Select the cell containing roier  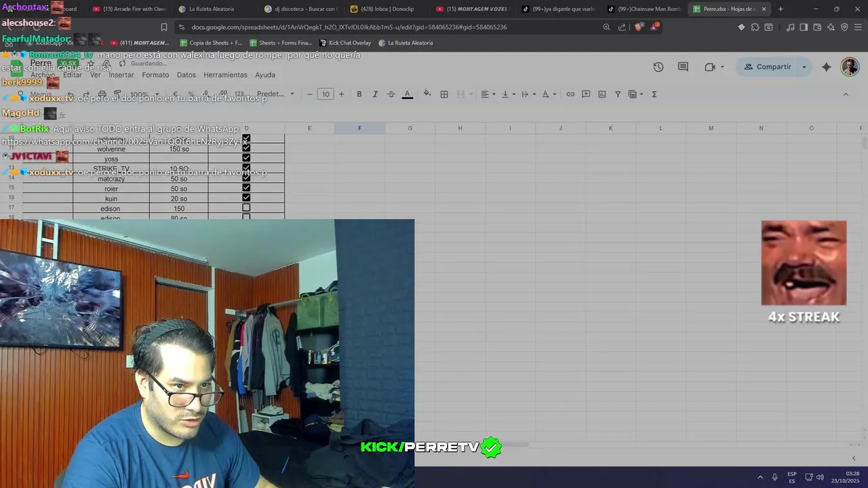(x=111, y=189)
